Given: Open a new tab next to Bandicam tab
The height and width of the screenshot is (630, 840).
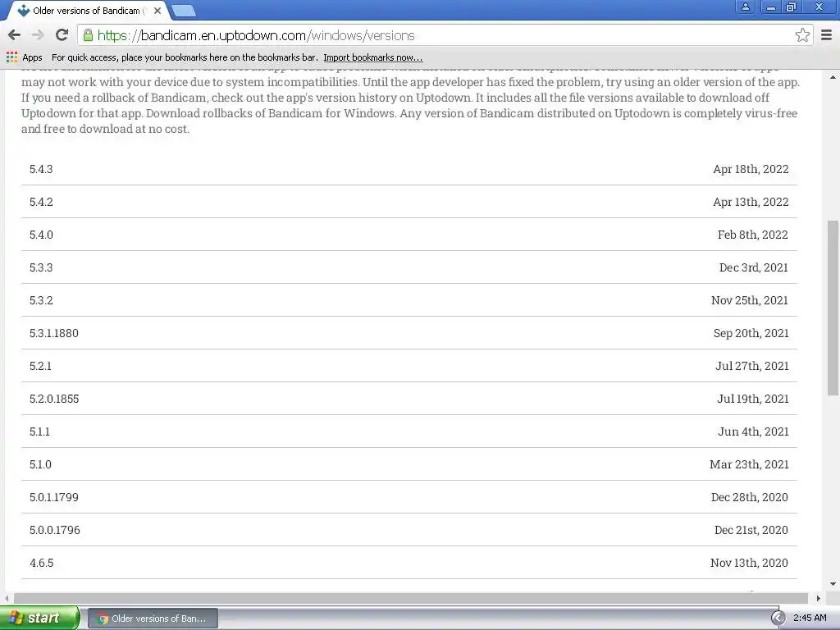Looking at the screenshot, I should coord(185,11).
